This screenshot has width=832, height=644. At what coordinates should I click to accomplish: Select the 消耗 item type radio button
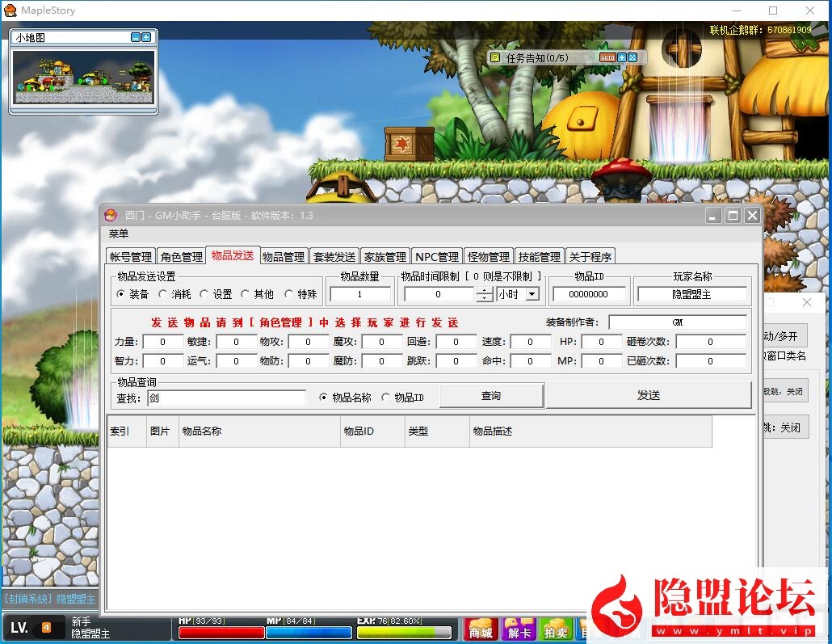coord(162,294)
